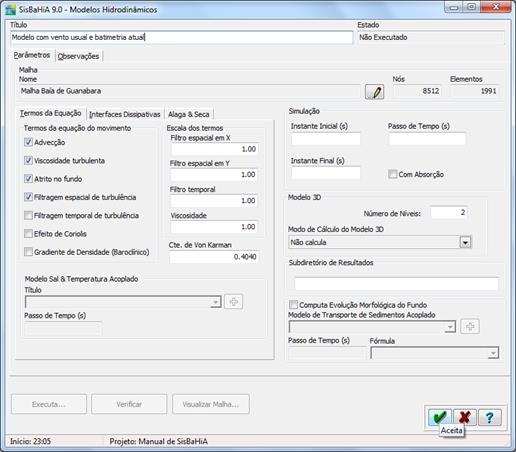Open the Interfaces Dissipativas tab
This screenshot has width=516, height=452.
pos(125,114)
